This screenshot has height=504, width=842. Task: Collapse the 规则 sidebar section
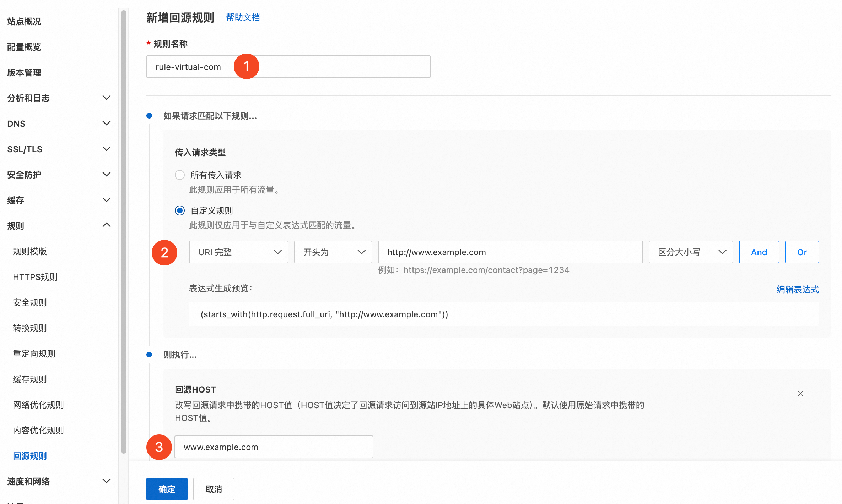(x=106, y=225)
